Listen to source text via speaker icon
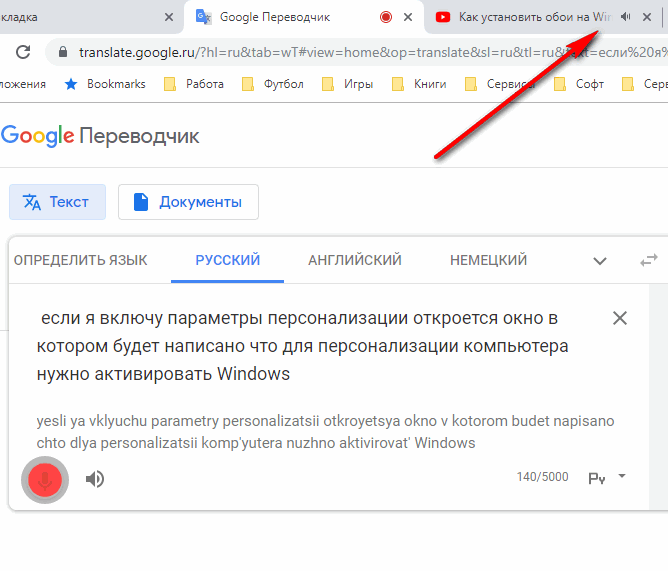 (95, 479)
